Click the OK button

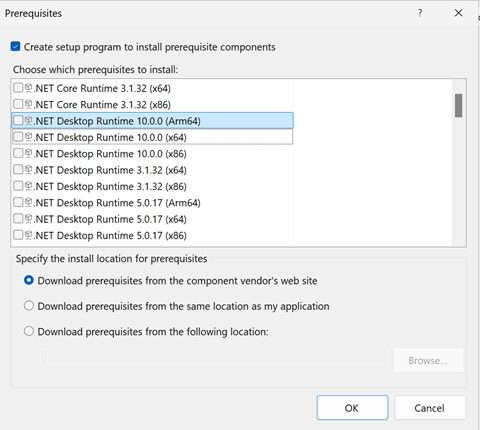(x=352, y=408)
